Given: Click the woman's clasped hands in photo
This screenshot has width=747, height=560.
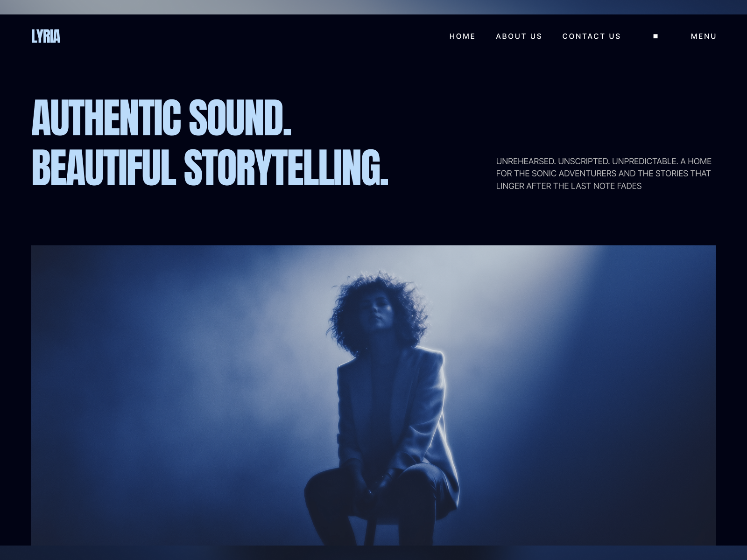Looking at the screenshot, I should (377, 483).
